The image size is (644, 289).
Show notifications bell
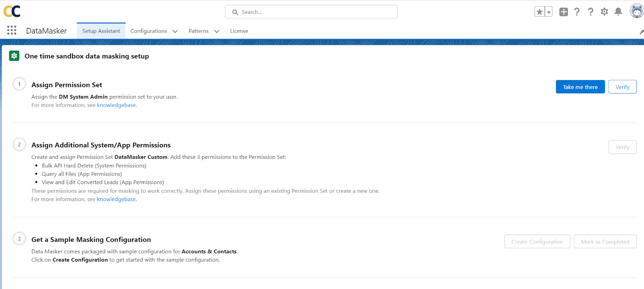618,12
